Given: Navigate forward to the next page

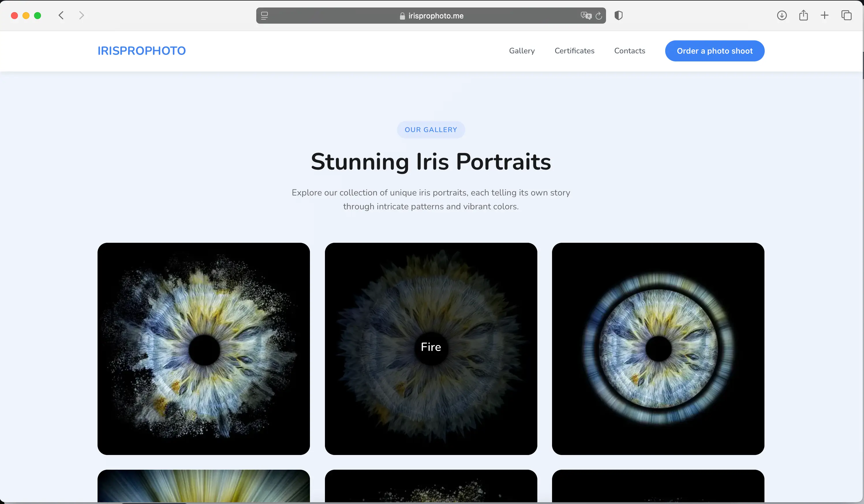Looking at the screenshot, I should (81, 15).
